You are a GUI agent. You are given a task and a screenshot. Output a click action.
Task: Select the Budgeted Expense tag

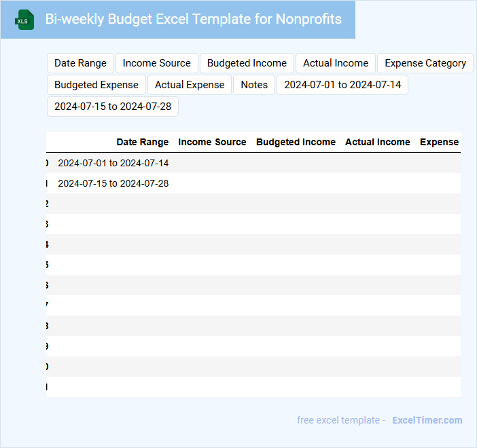point(96,85)
